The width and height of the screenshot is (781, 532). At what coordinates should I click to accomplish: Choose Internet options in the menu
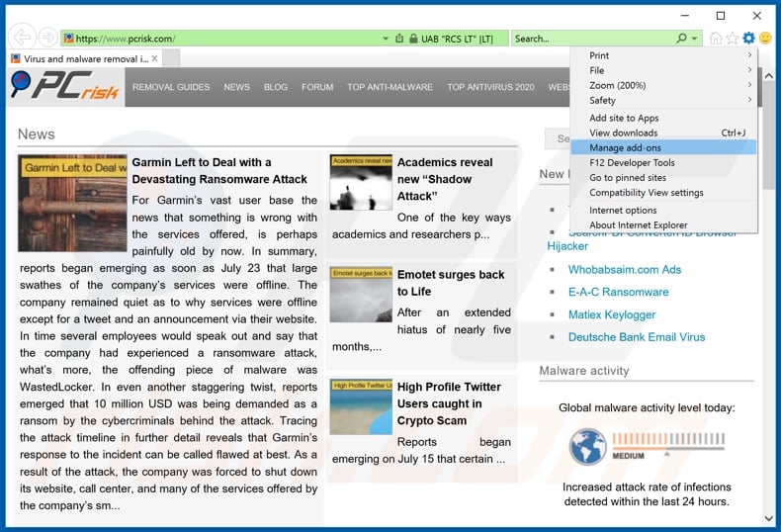(x=623, y=210)
